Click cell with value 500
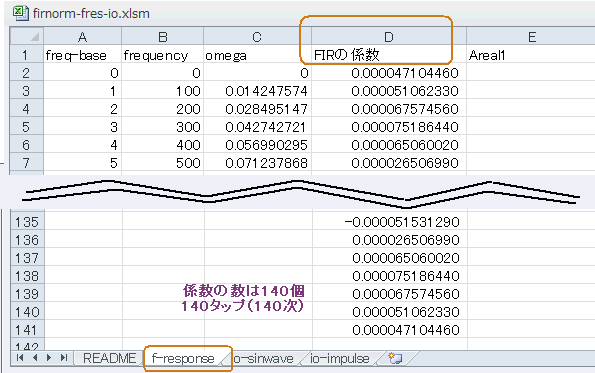 (x=162, y=163)
